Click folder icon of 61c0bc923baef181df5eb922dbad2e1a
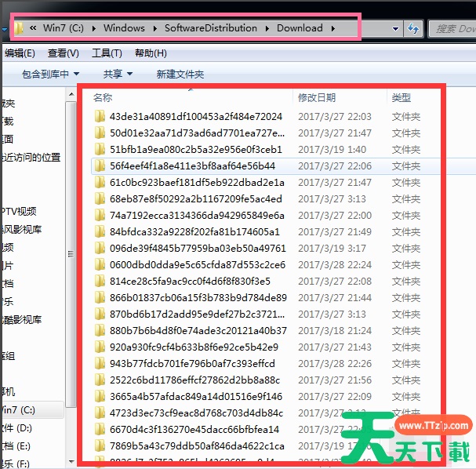This screenshot has width=476, height=469. pos(100,182)
